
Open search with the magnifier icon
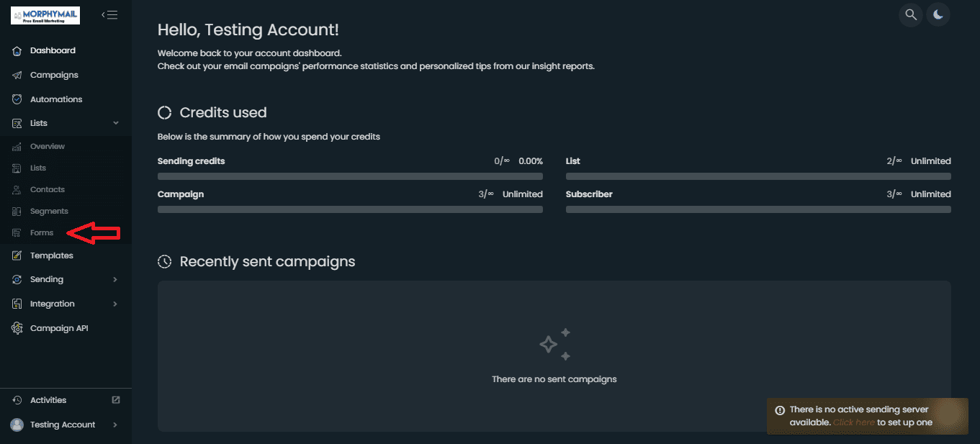coord(911,14)
